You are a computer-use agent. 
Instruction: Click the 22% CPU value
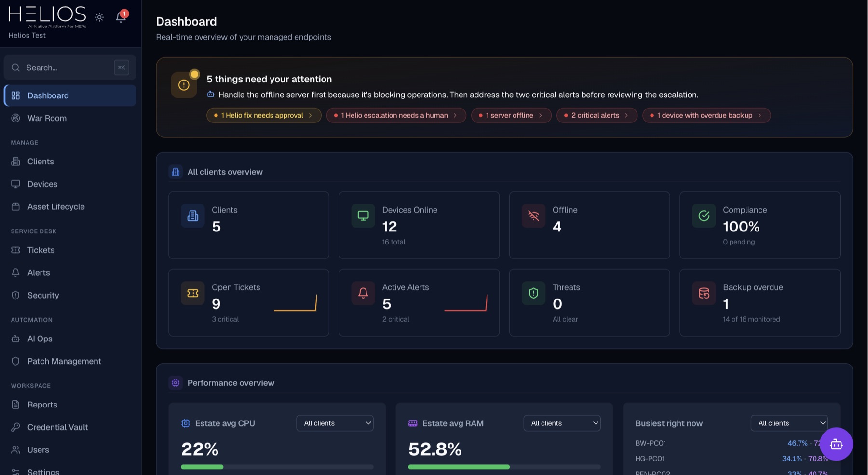[200, 449]
